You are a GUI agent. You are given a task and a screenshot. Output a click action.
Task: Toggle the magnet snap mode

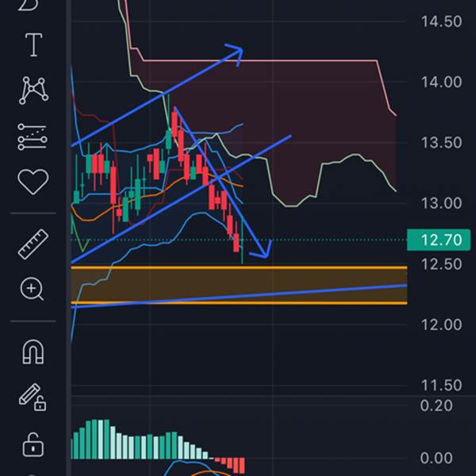click(x=33, y=351)
